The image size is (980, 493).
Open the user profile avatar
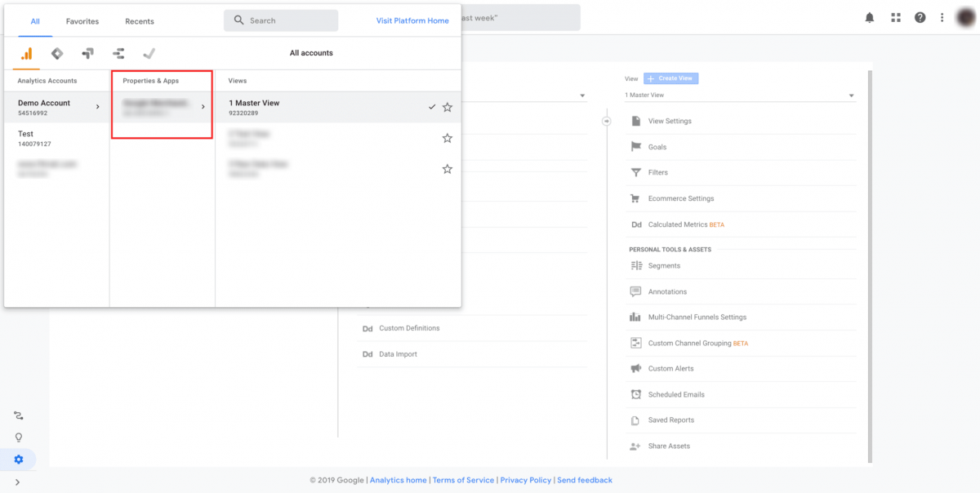pos(965,17)
